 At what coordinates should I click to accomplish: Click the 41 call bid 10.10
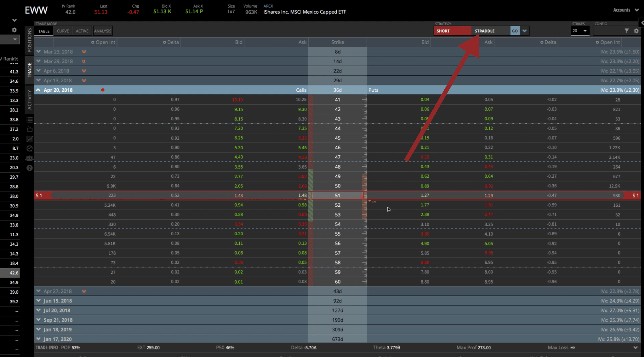pyautogui.click(x=237, y=100)
